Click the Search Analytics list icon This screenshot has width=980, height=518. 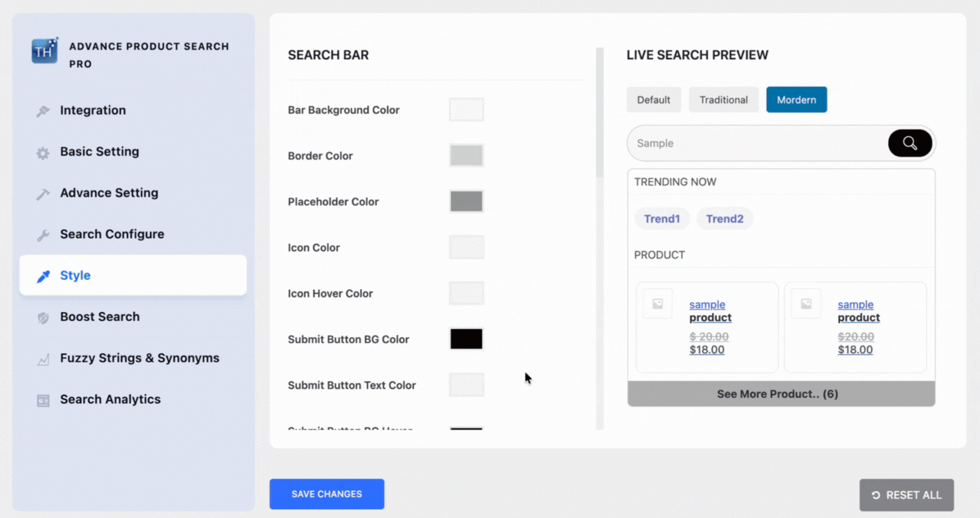[43, 400]
